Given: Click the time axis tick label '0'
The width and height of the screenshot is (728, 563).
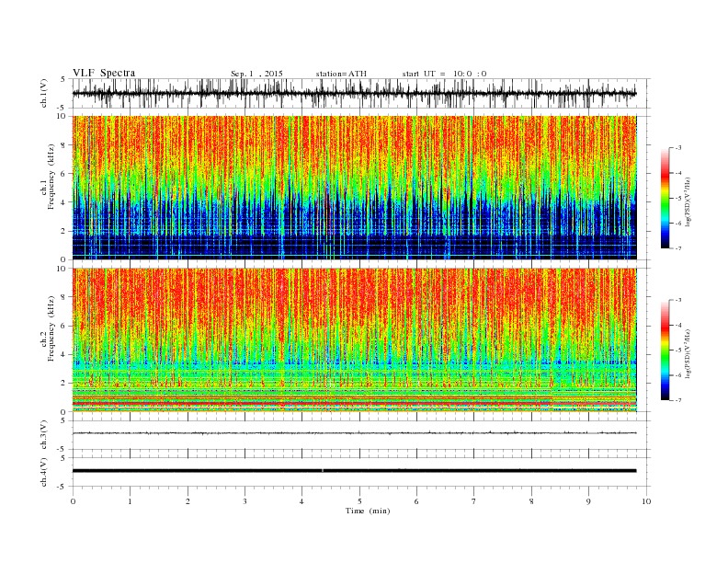Looking at the screenshot, I should (x=73, y=501).
